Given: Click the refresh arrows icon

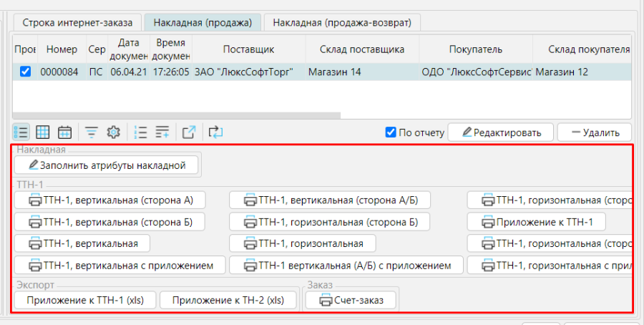Looking at the screenshot, I should pyautogui.click(x=216, y=132).
